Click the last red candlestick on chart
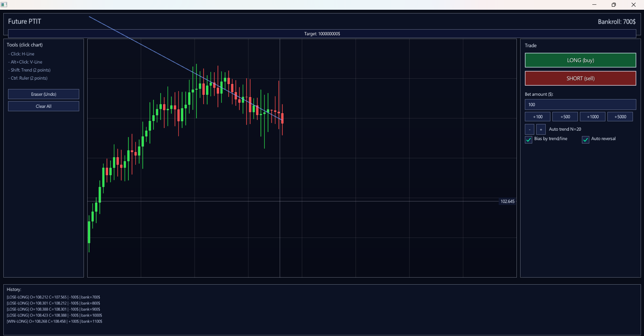Viewport: 644px width, 336px height. pyautogui.click(x=283, y=118)
